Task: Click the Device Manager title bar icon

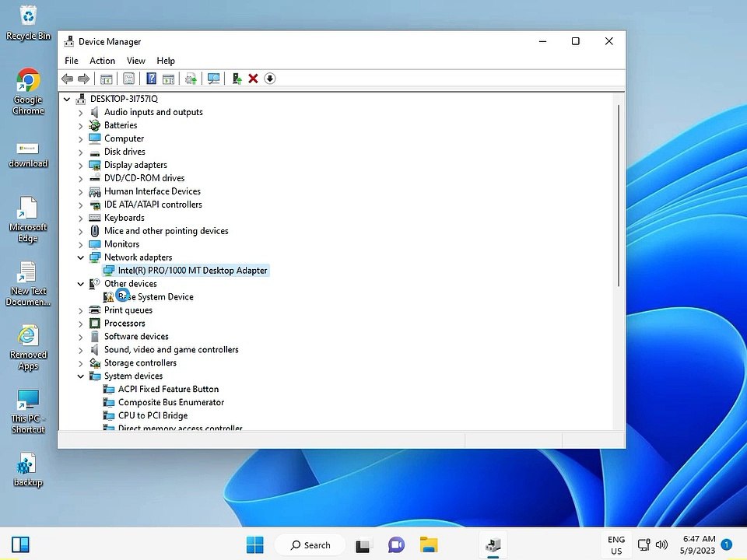Action: pos(69,41)
